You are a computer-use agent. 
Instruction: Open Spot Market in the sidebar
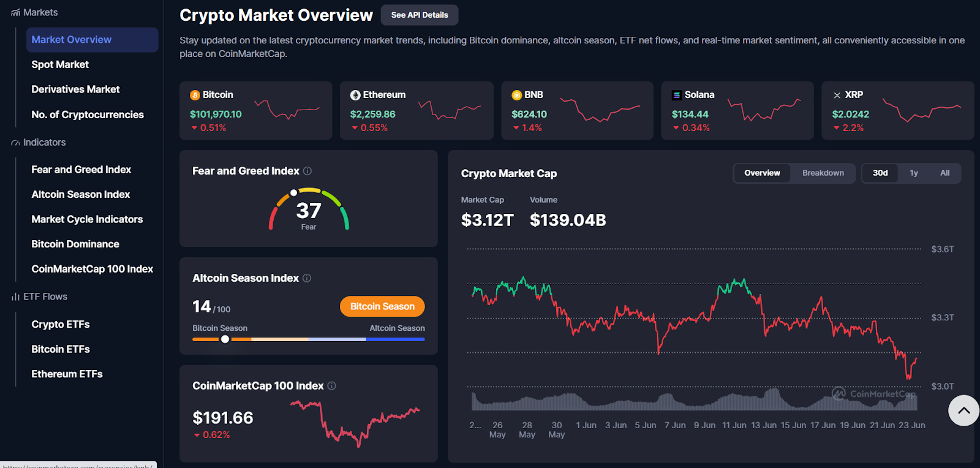tap(60, 64)
